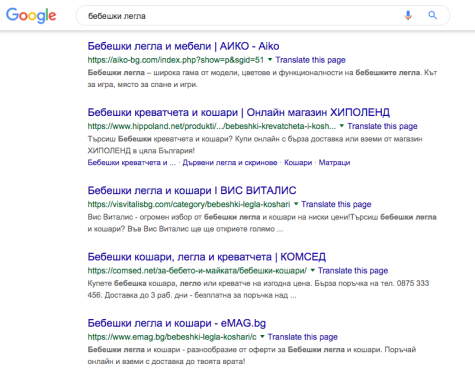475x380 pixels.
Task: Open the Кошари sitelink under ХИПОЛЕНД
Action: 298,163
